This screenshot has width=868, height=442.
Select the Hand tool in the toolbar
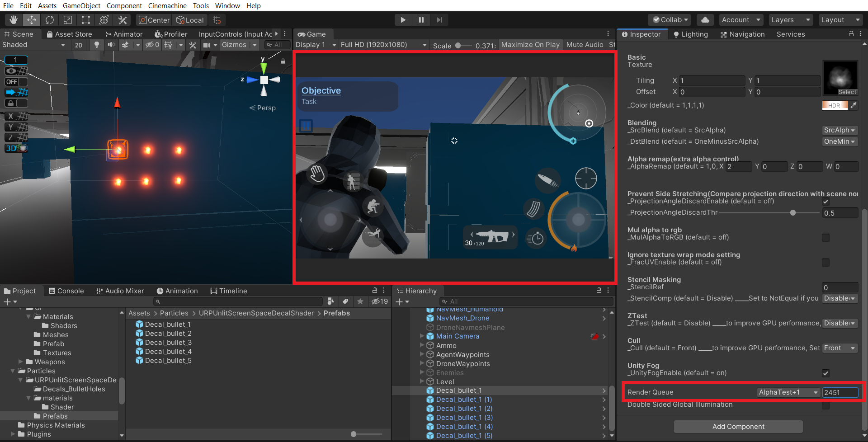pyautogui.click(x=14, y=20)
